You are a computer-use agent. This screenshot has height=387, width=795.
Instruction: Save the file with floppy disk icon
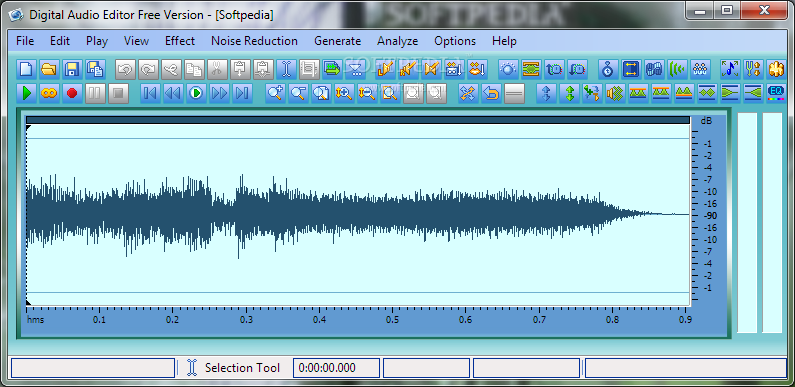tap(72, 69)
